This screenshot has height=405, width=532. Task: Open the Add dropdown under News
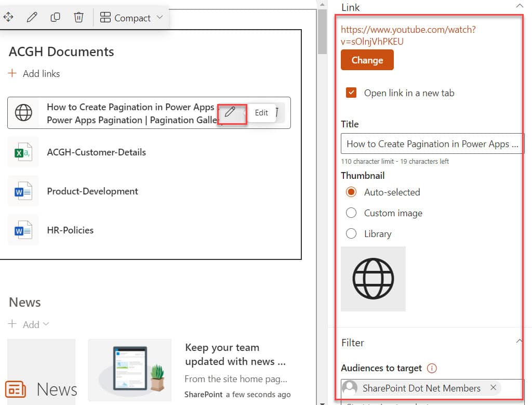pyautogui.click(x=29, y=324)
